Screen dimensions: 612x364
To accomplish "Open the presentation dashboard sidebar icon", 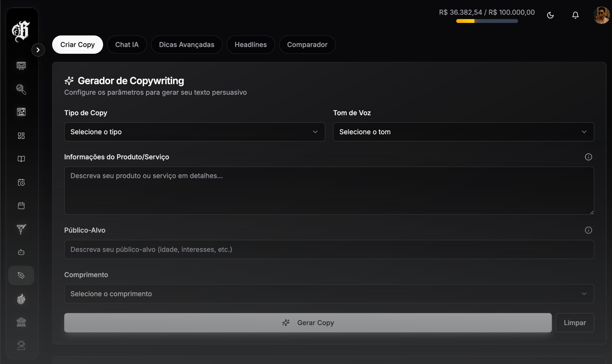I will click(21, 65).
